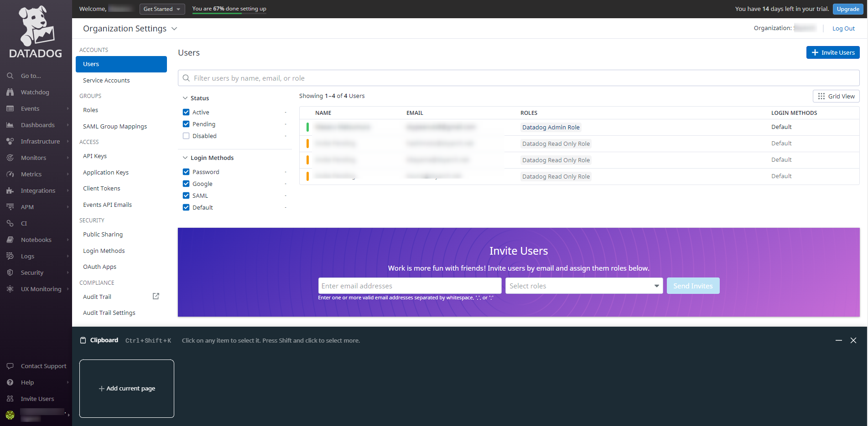Switch to Grid View
This screenshot has width=868, height=426.
point(836,96)
